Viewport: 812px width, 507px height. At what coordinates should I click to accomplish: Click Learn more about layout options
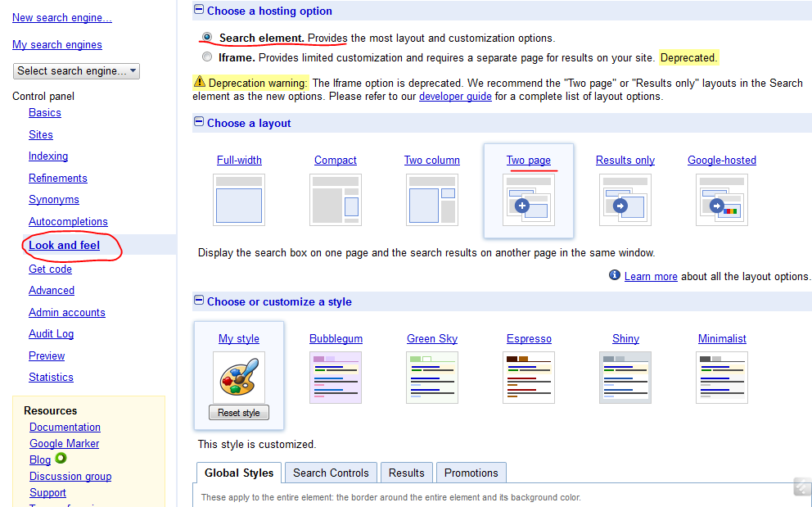651,276
